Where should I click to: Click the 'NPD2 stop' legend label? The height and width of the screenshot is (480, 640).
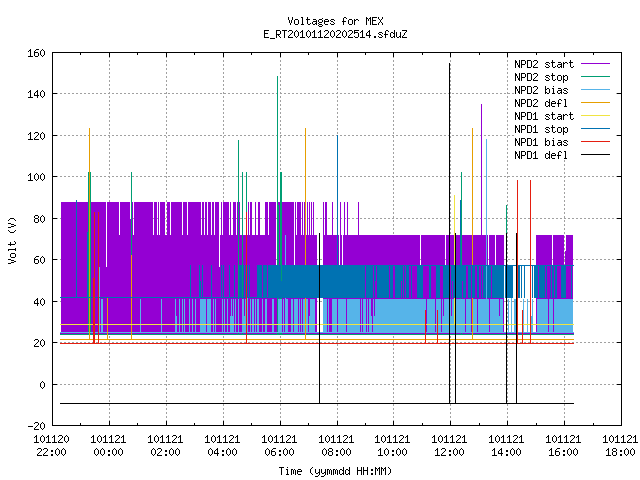point(541,77)
